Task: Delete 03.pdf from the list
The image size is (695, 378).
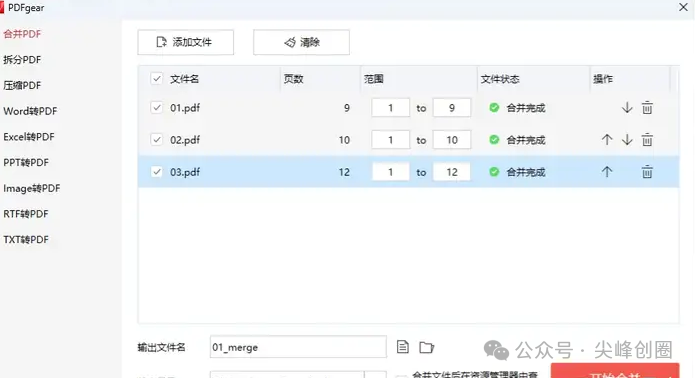Action: coord(647,172)
